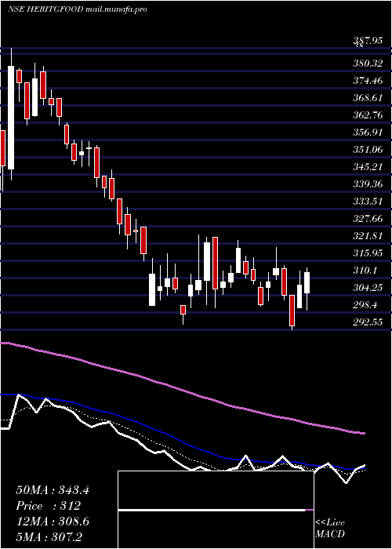Viewport: 392px width, 549px height.
Task: Click the 292.55 price axis label
Action: (x=368, y=322)
